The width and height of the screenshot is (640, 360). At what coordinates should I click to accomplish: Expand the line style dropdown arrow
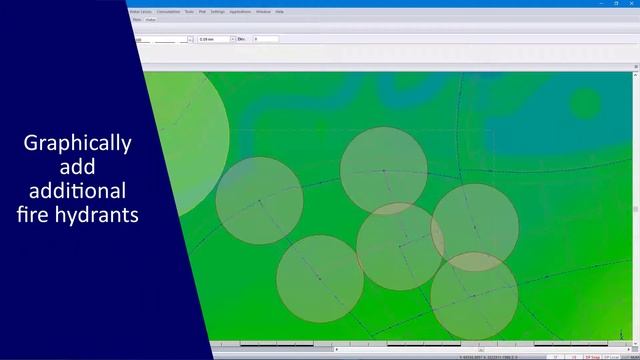tap(190, 40)
